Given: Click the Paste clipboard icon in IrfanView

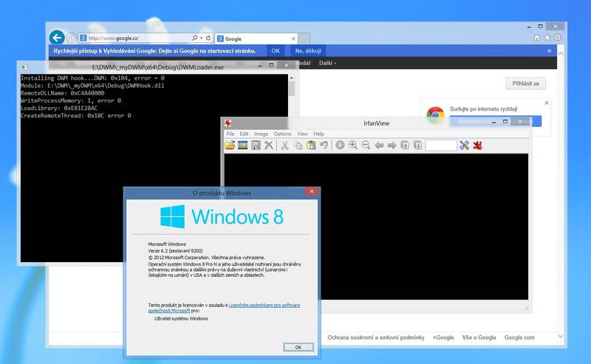Looking at the screenshot, I should pyautogui.click(x=311, y=145).
